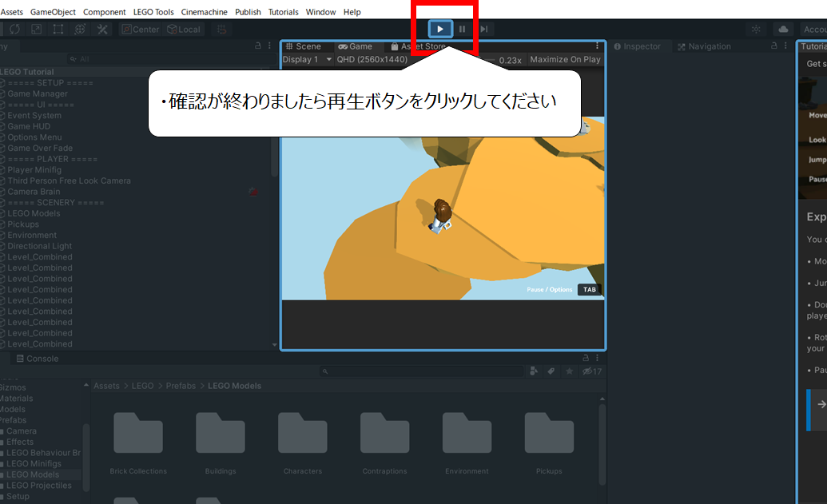Toggle hidden packages visibility count 17
Viewport: 827px width, 504px height.
point(592,371)
